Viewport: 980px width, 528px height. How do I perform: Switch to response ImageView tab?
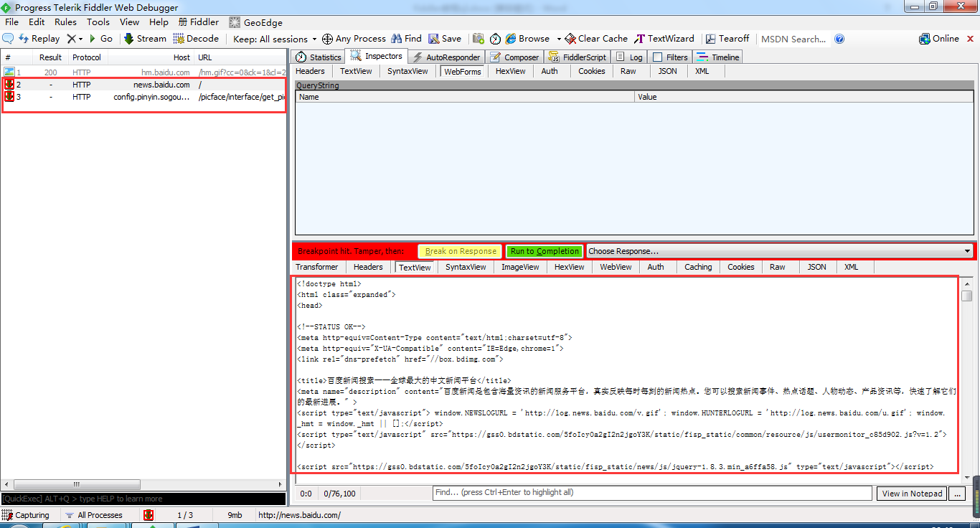pyautogui.click(x=520, y=267)
